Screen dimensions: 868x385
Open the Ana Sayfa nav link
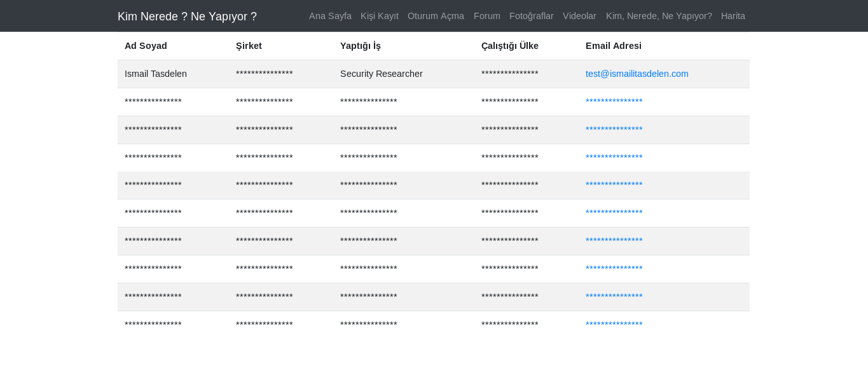pyautogui.click(x=330, y=16)
